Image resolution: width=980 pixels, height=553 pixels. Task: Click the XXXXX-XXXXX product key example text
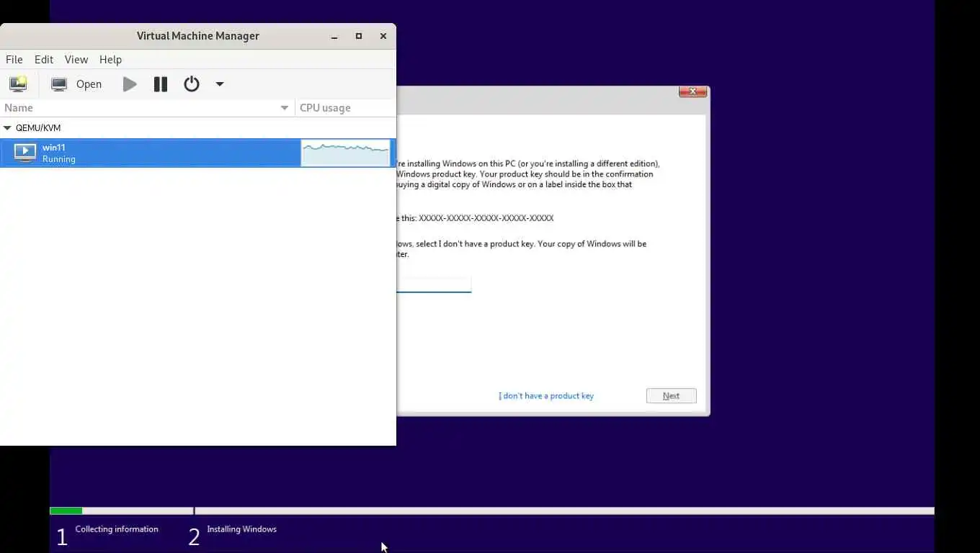[486, 218]
